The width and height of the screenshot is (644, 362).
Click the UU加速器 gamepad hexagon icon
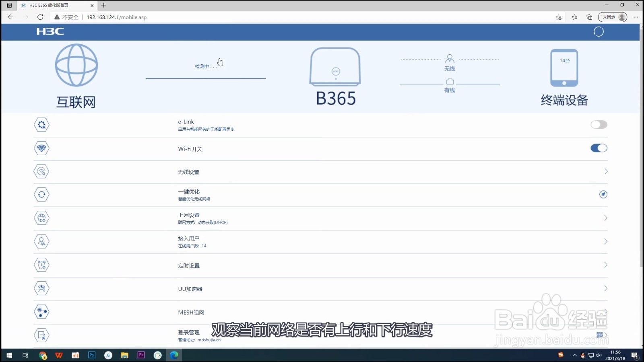[41, 288]
